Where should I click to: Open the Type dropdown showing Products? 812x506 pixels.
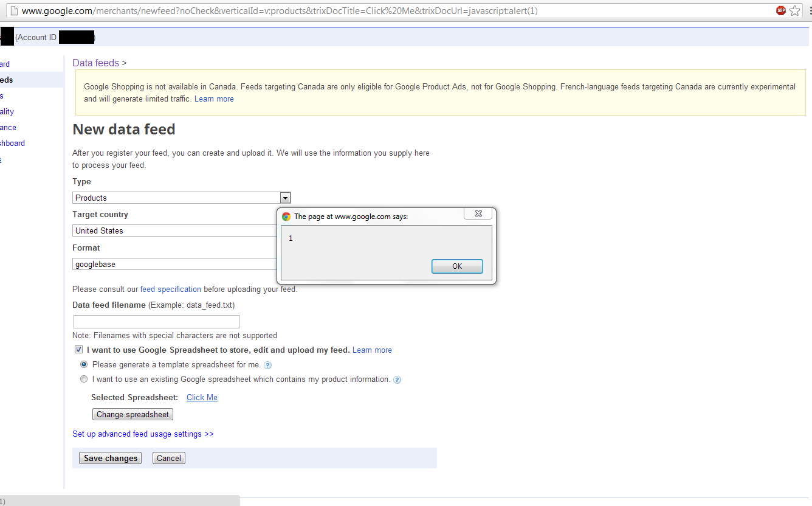point(181,198)
